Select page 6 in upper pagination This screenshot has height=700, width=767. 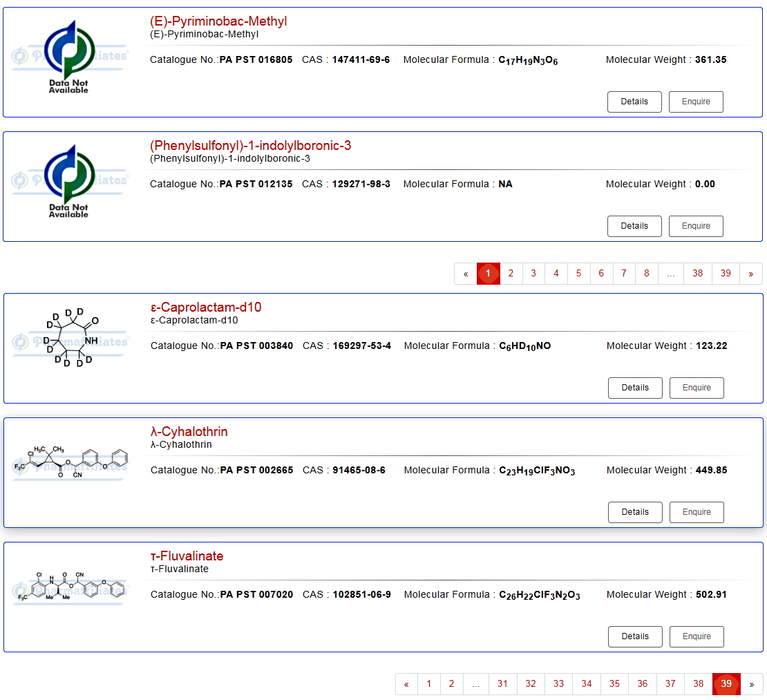point(601,274)
